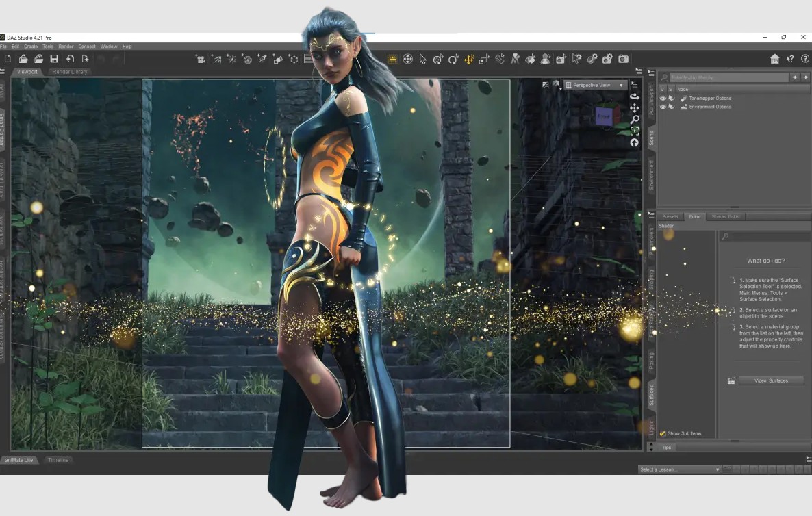Click the viewport zoom magnifier control

point(635,119)
